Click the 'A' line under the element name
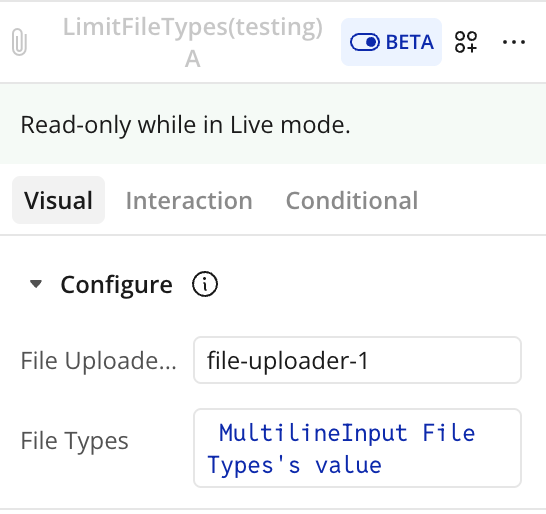Screen dimensions: 546x514 coord(193,59)
